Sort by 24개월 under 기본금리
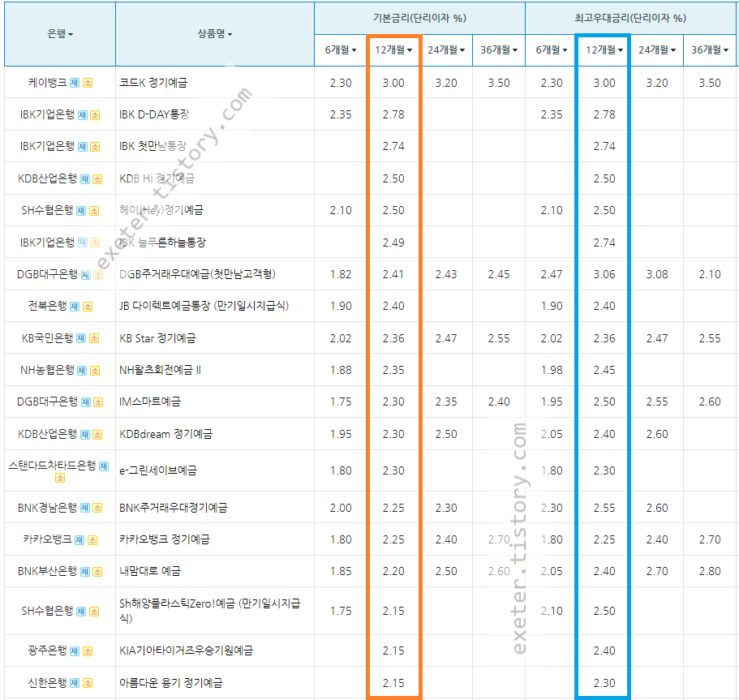 tap(446, 50)
